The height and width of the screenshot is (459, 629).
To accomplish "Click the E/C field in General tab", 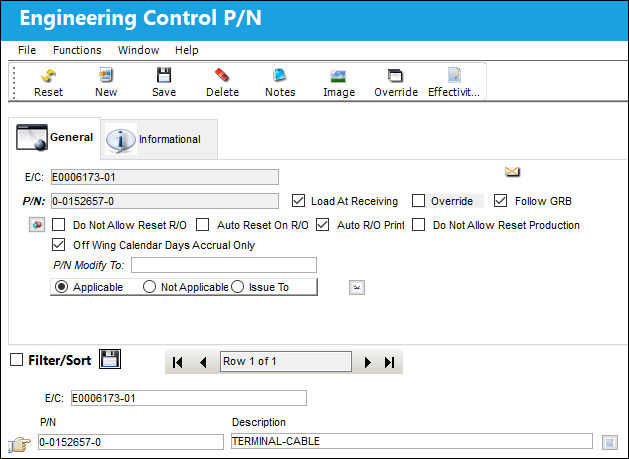I will [165, 177].
